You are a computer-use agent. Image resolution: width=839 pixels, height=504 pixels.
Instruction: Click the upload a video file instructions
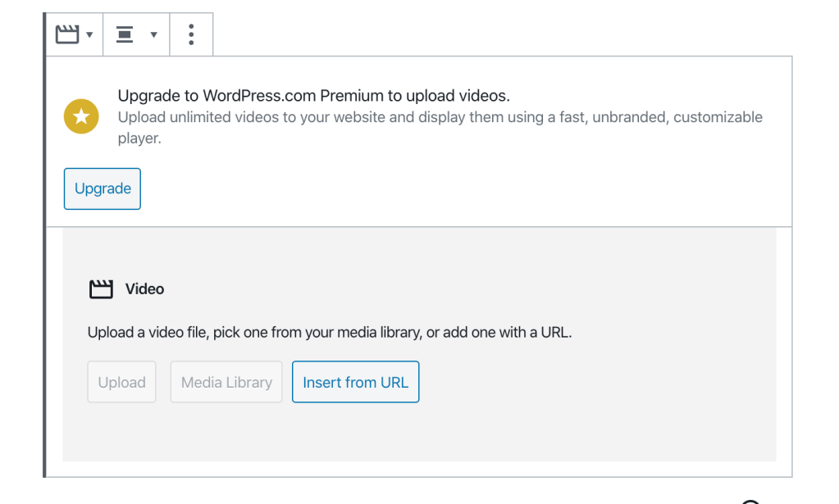point(329,334)
